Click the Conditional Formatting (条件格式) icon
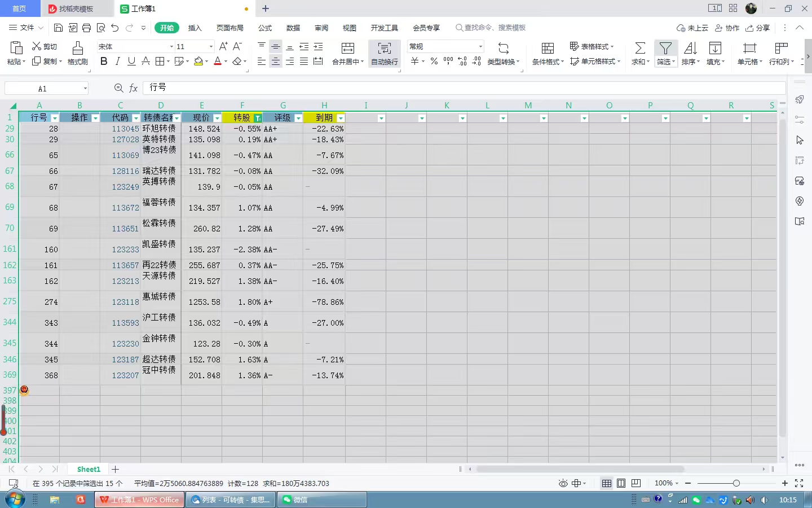The image size is (812, 508). [x=547, y=49]
